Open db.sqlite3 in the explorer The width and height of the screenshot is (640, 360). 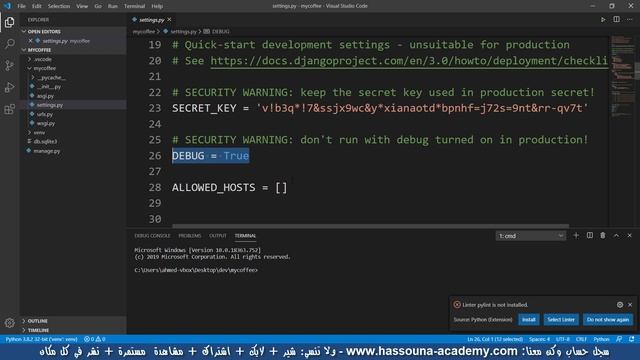pos(45,141)
